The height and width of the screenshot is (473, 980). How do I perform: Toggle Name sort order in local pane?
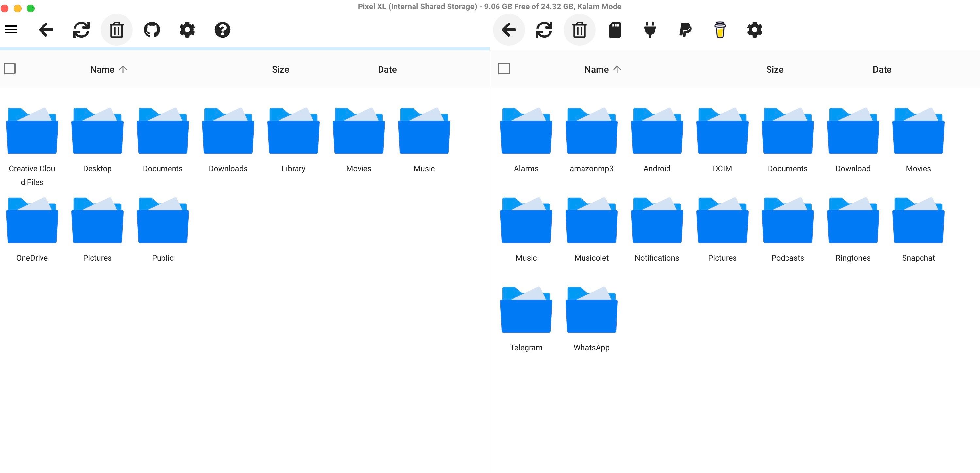pyautogui.click(x=108, y=69)
